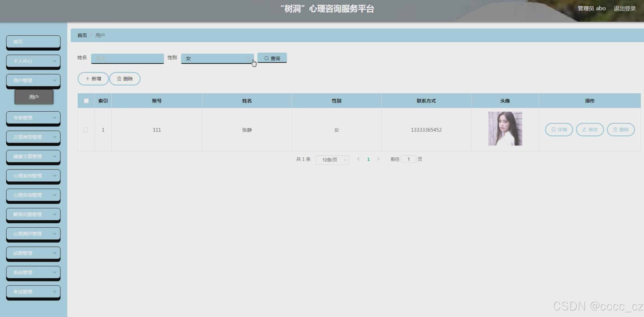Click the 退出登录 logout link
644x317 pixels.
[624, 9]
